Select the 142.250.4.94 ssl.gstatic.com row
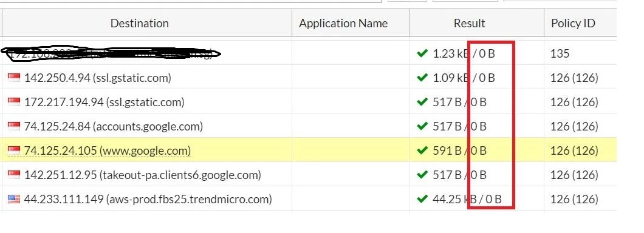The width and height of the screenshot is (644, 233). 309,77
